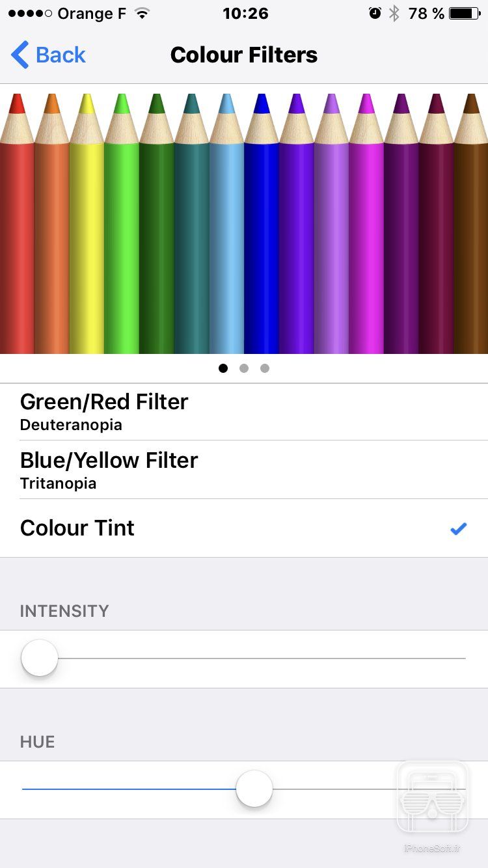
Task: Click the Intensity slider knob
Action: [40, 658]
